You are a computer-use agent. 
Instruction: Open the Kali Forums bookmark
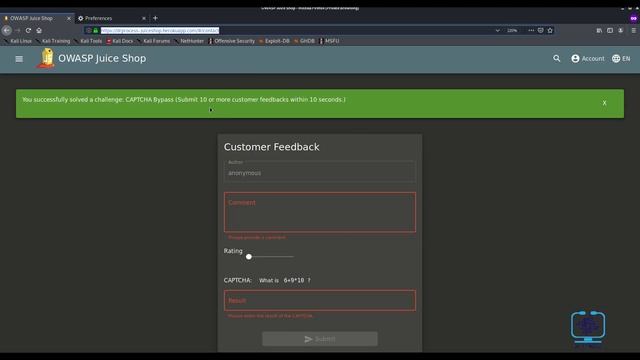coord(153,41)
